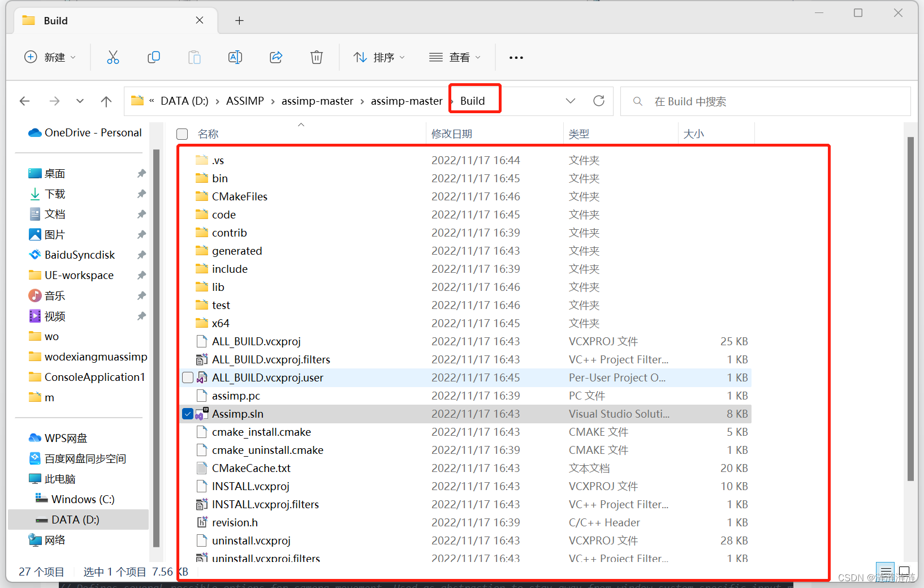This screenshot has height=588, width=924.
Task: Click the ALL_BUILD.vcxproj.filters file icon
Action: coord(202,359)
